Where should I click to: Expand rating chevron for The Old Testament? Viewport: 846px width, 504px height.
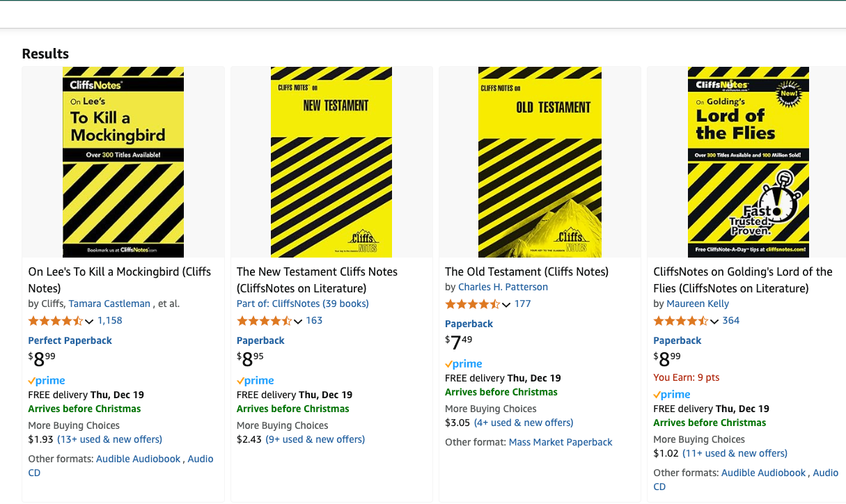pyautogui.click(x=506, y=305)
